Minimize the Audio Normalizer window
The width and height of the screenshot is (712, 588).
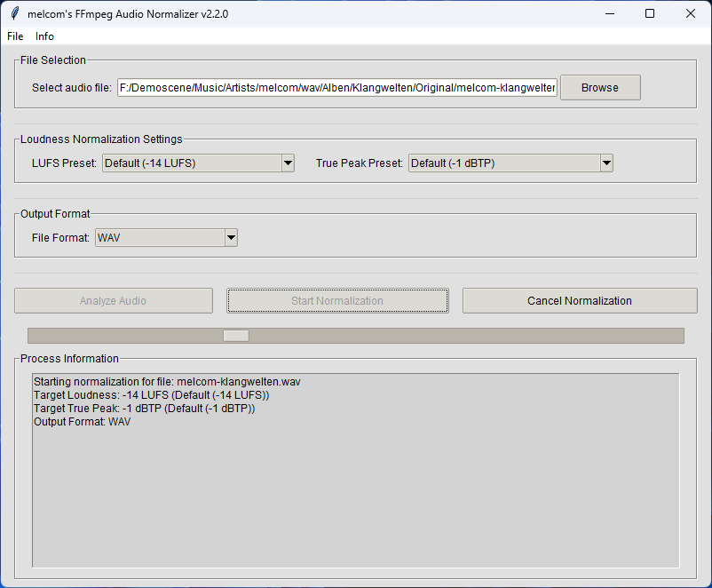[x=609, y=13]
